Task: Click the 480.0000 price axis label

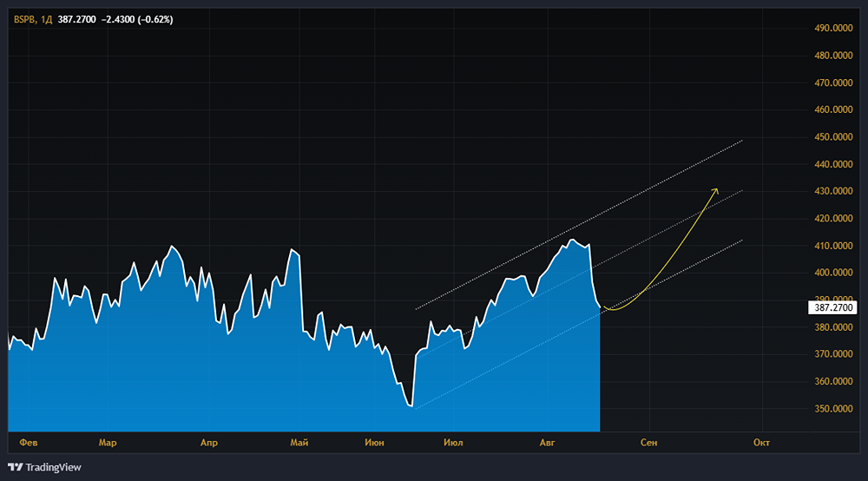Action: coord(833,56)
